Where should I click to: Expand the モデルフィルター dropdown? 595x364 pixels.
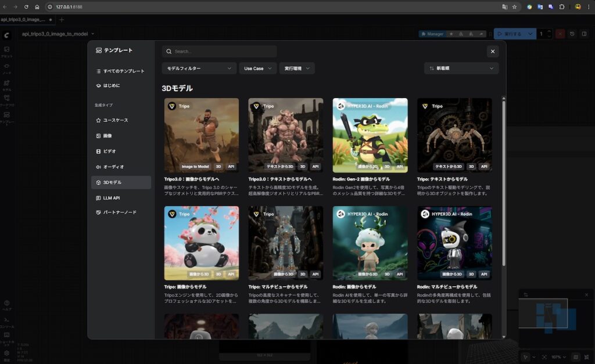tap(199, 69)
